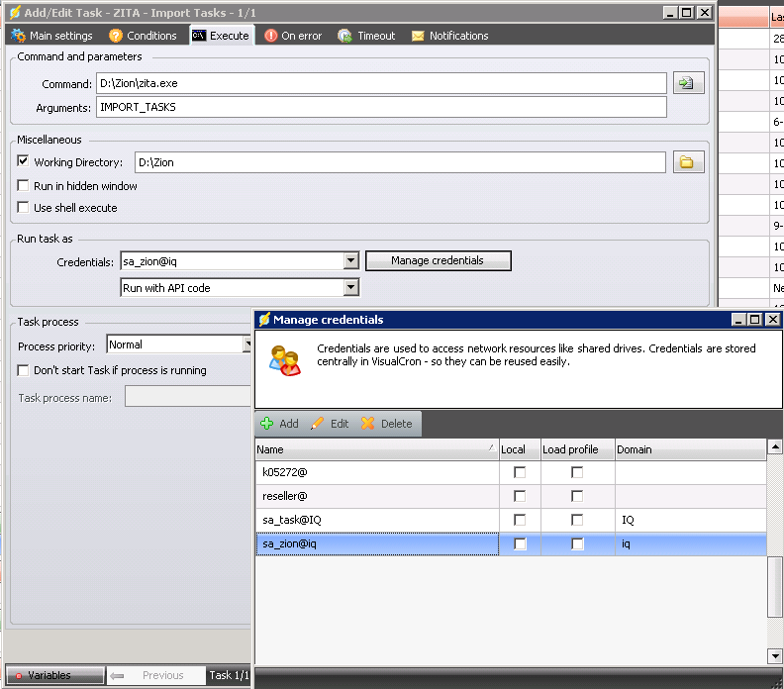Click the working directory folder icon
The height and width of the screenshot is (689, 784).
point(687,162)
